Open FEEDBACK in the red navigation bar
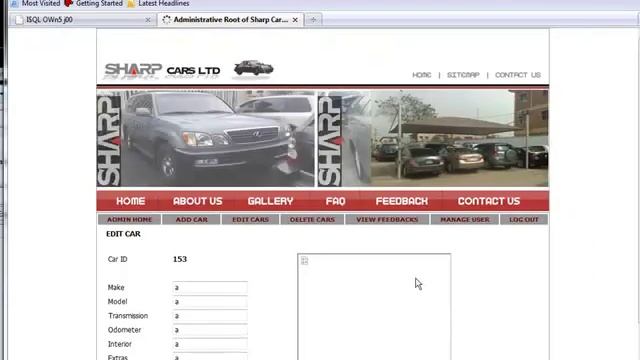 402,201
